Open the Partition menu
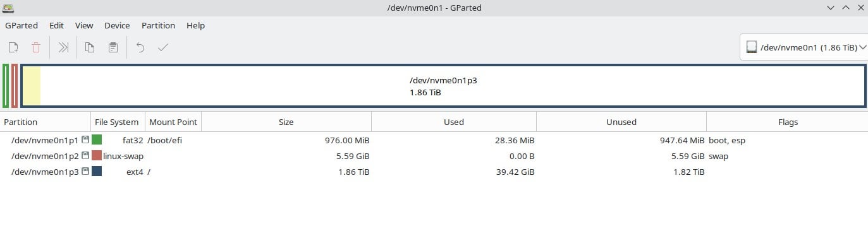This screenshot has width=868, height=231. (158, 26)
